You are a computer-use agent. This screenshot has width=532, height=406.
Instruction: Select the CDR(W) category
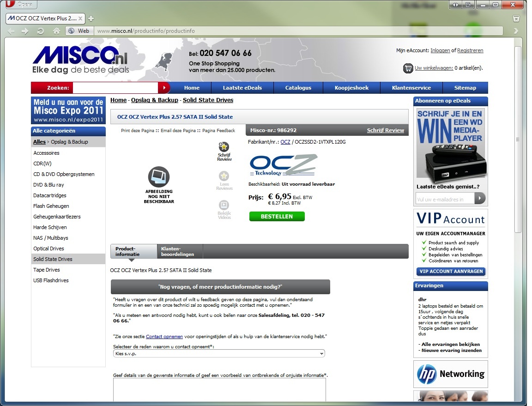42,164
